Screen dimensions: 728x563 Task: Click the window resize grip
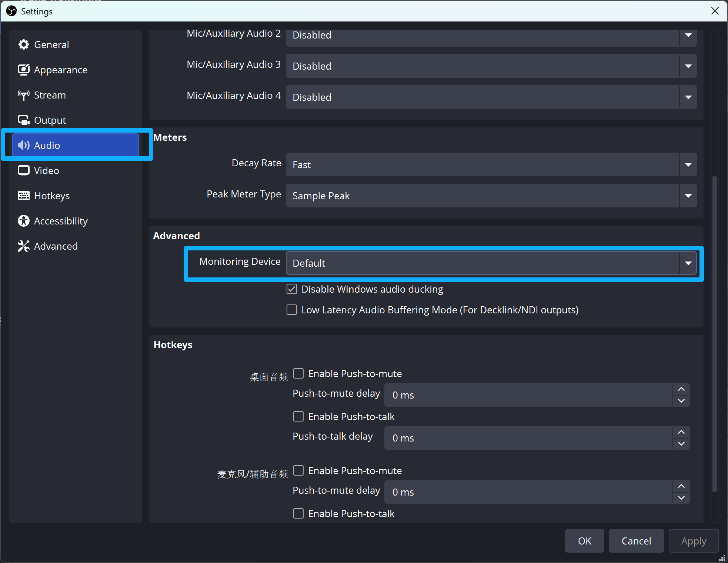pyautogui.click(x=722, y=558)
